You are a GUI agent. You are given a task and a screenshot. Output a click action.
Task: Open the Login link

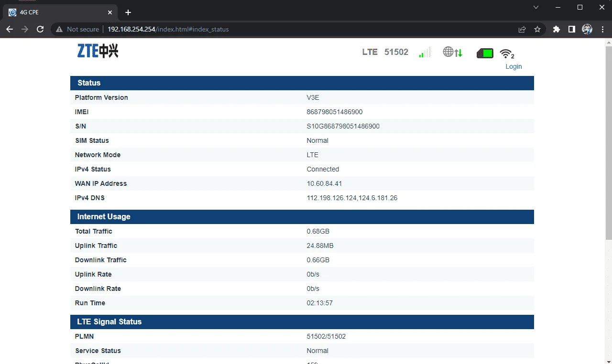point(514,66)
